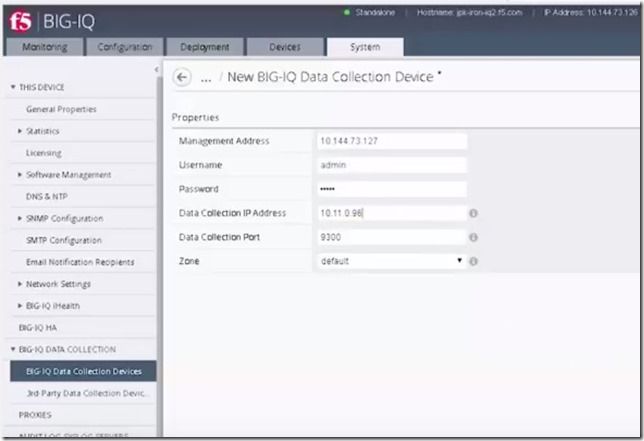Click the Data Collection IP Address field
This screenshot has height=441, width=644.
tap(392, 213)
